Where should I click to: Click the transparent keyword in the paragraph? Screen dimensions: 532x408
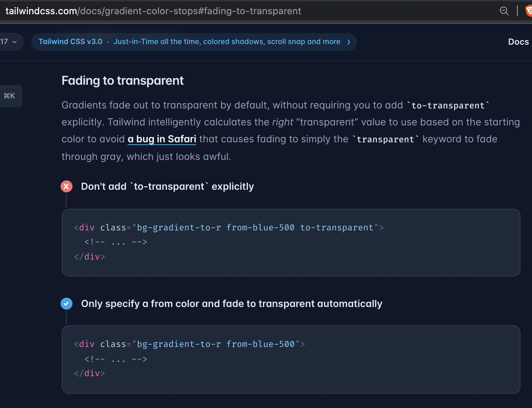385,139
